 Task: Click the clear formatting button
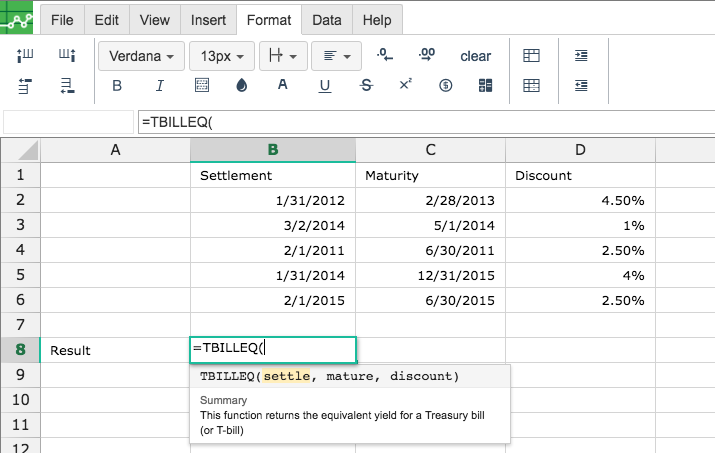(475, 56)
